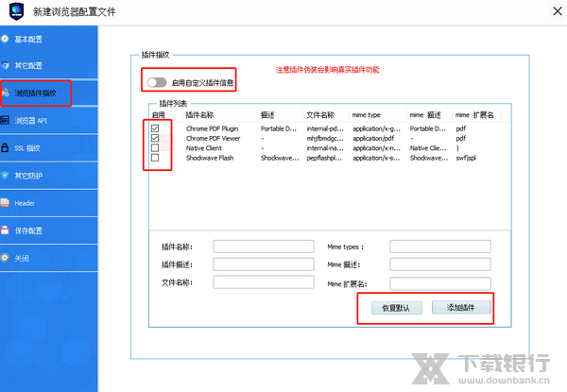Click the 添加插件 button

[x=461, y=307]
